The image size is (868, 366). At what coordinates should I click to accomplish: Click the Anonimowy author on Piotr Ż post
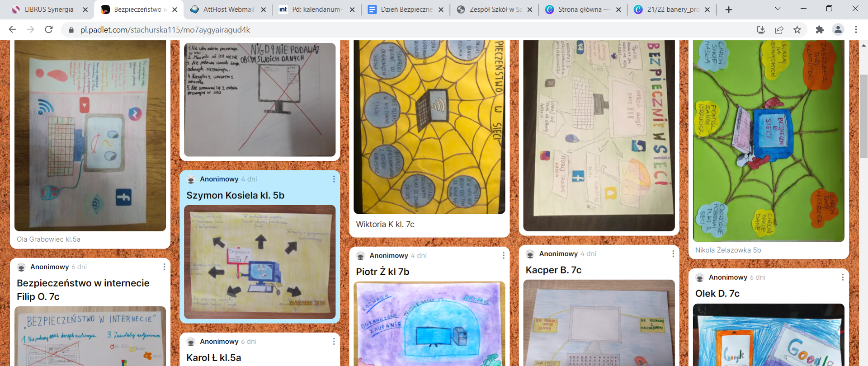click(389, 256)
